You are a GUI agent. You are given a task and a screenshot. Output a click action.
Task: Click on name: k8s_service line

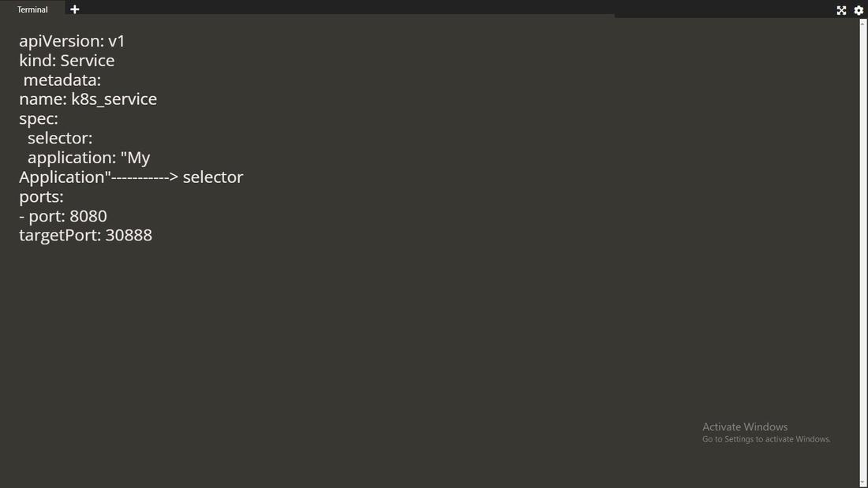tap(88, 99)
